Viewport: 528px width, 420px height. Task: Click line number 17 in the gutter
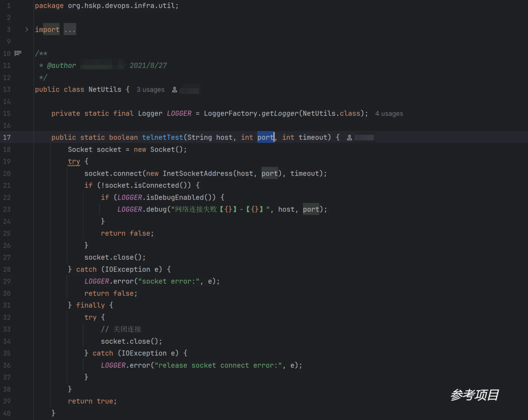pos(7,137)
